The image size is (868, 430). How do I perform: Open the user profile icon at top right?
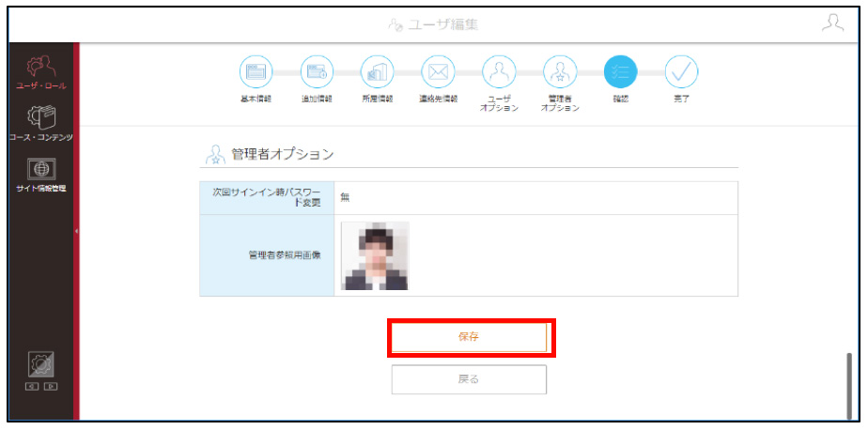point(832,23)
